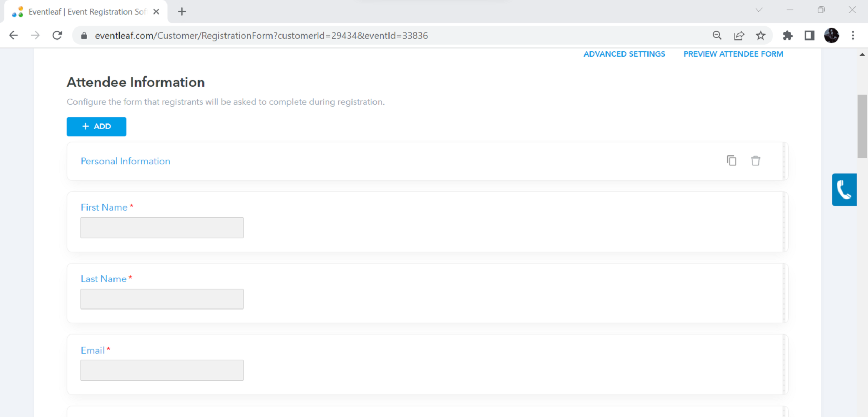
Task: Click the address bar URL
Action: coord(262,35)
